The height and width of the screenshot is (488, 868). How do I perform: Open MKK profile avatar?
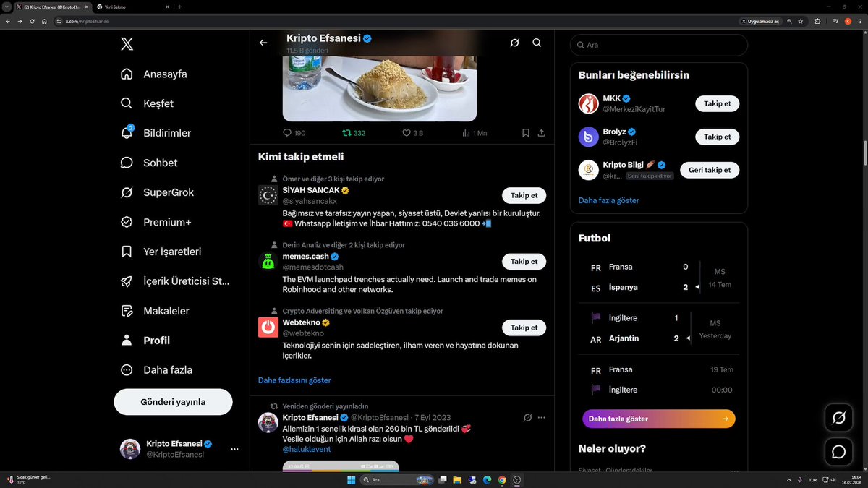pos(589,103)
